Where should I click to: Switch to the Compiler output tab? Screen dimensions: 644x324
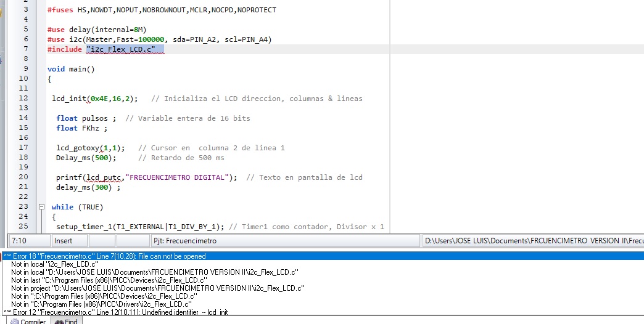(x=28, y=321)
